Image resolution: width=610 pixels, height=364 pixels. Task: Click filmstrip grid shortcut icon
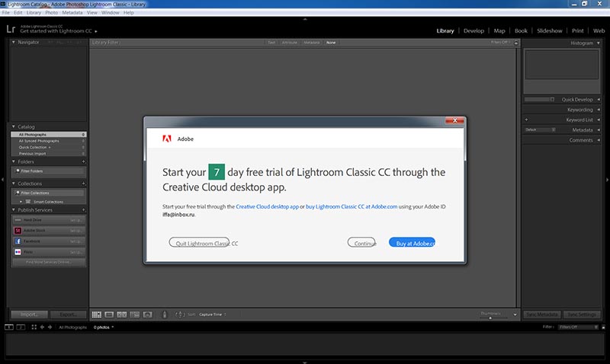point(34,327)
